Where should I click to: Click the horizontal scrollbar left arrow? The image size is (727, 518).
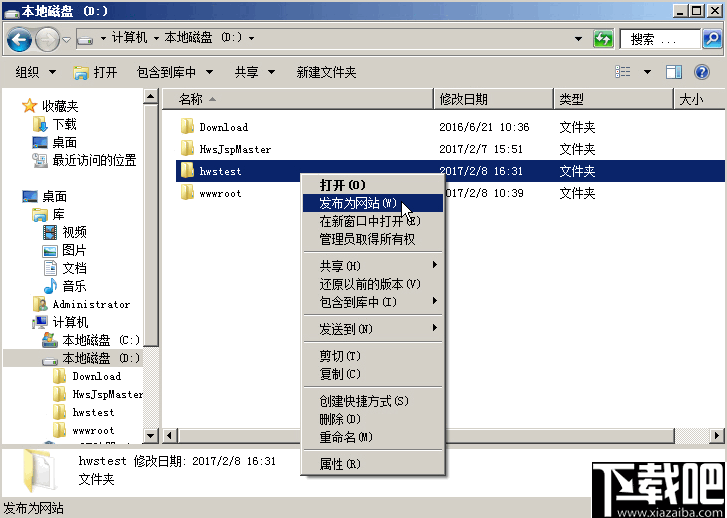pos(169,435)
